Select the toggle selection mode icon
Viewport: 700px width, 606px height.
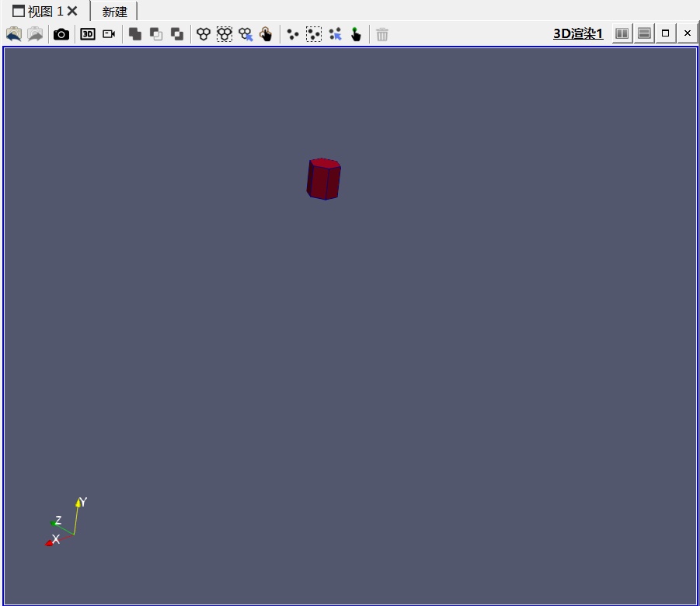click(x=177, y=34)
